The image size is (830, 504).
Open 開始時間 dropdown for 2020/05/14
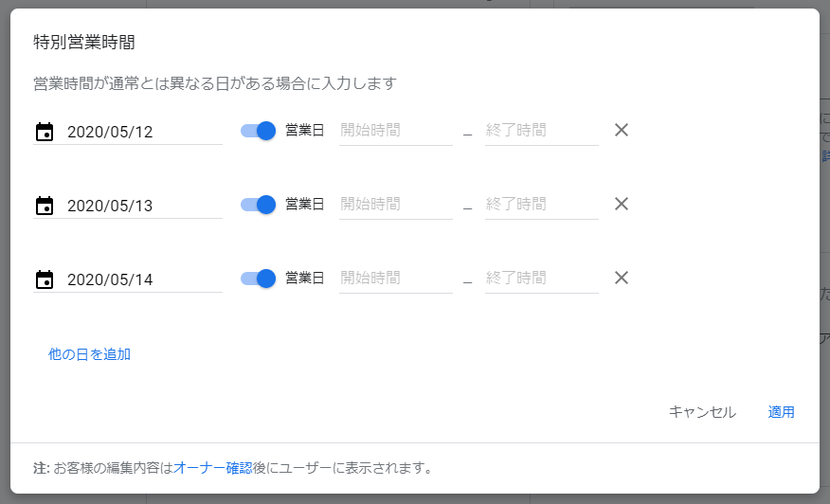(395, 279)
